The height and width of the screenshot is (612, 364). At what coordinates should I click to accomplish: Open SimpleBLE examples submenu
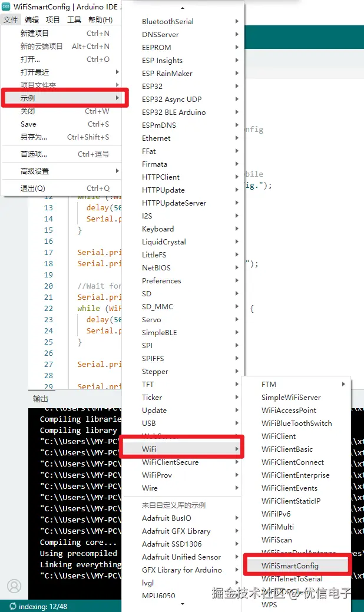click(x=183, y=333)
